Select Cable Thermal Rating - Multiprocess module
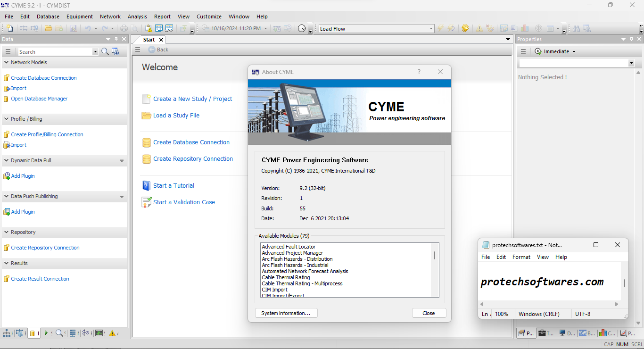 tap(302, 283)
